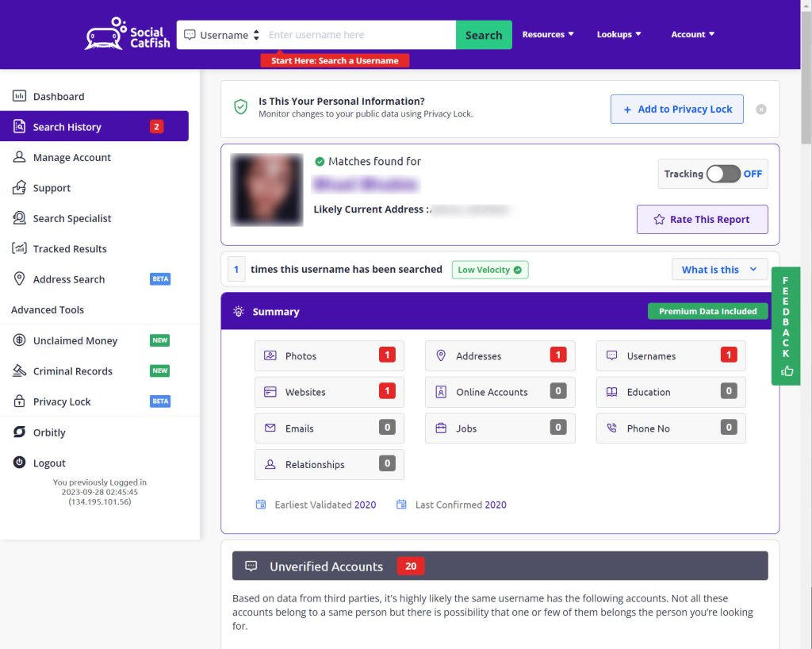Click the Search Specialist headset icon

click(19, 218)
